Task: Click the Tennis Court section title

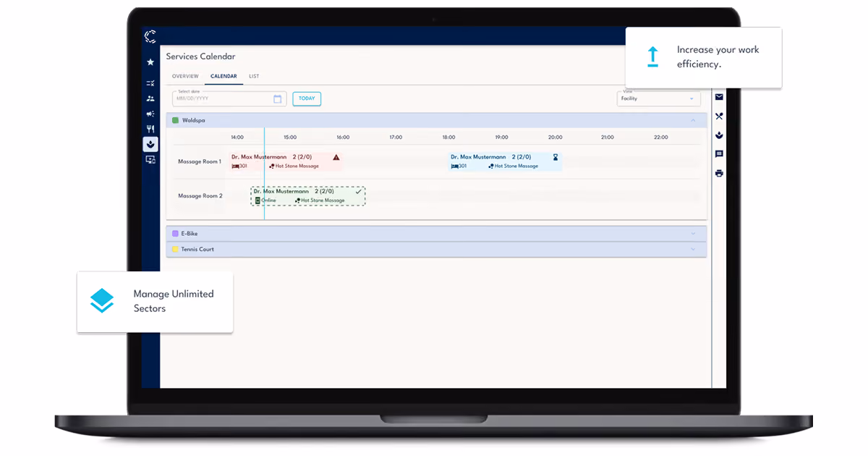Action: click(x=197, y=249)
